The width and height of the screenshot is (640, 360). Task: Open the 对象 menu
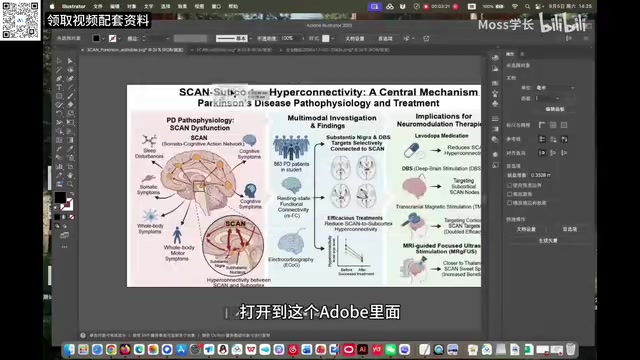[131, 7]
